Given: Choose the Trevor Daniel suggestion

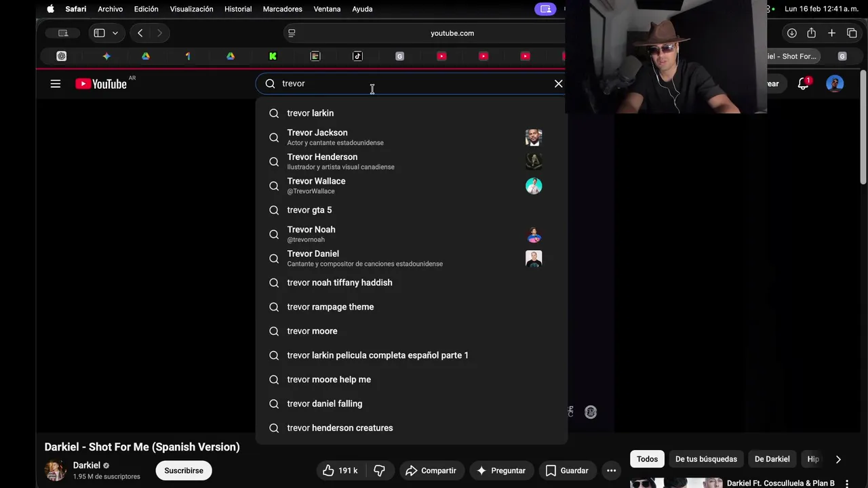Looking at the screenshot, I should 412,258.
